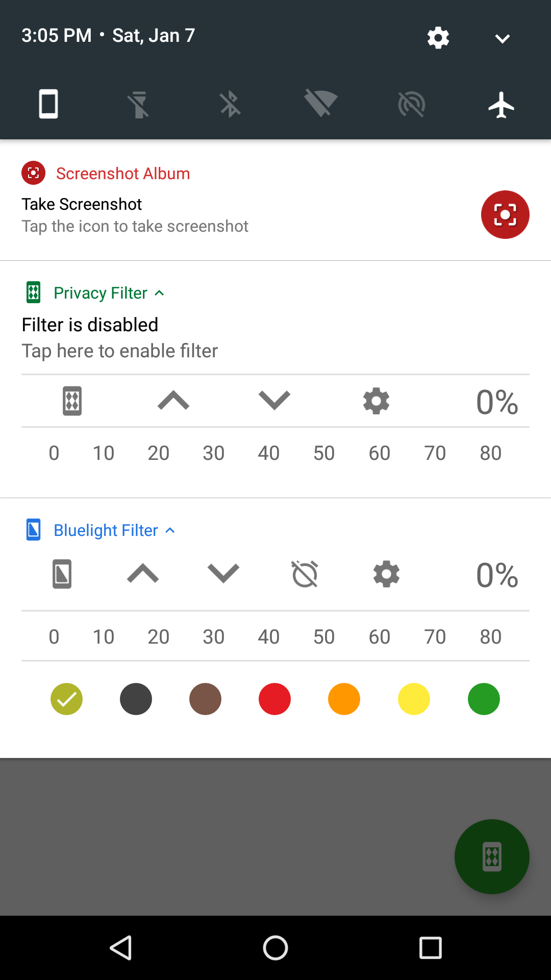Open Privacy Filter settings gear

click(377, 401)
